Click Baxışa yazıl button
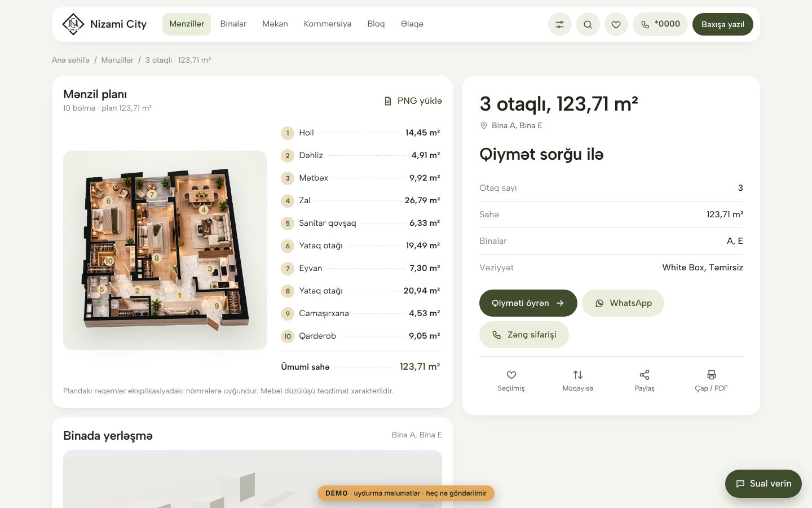The width and height of the screenshot is (812, 508). pos(722,24)
